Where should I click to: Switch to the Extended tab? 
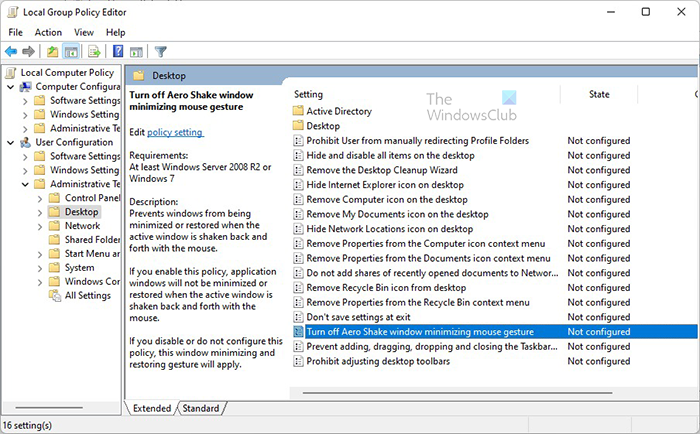152,409
